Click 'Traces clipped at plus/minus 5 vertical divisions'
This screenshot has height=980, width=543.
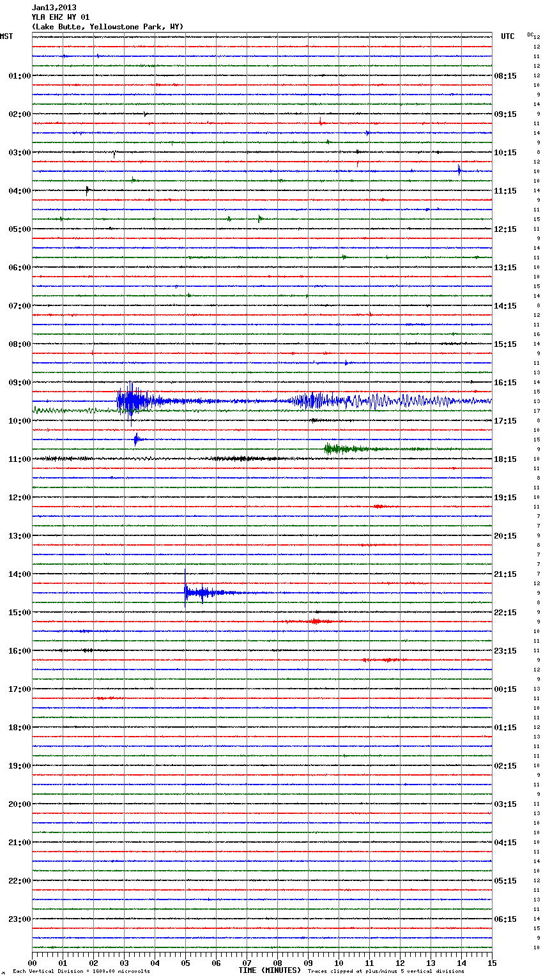click(x=386, y=971)
